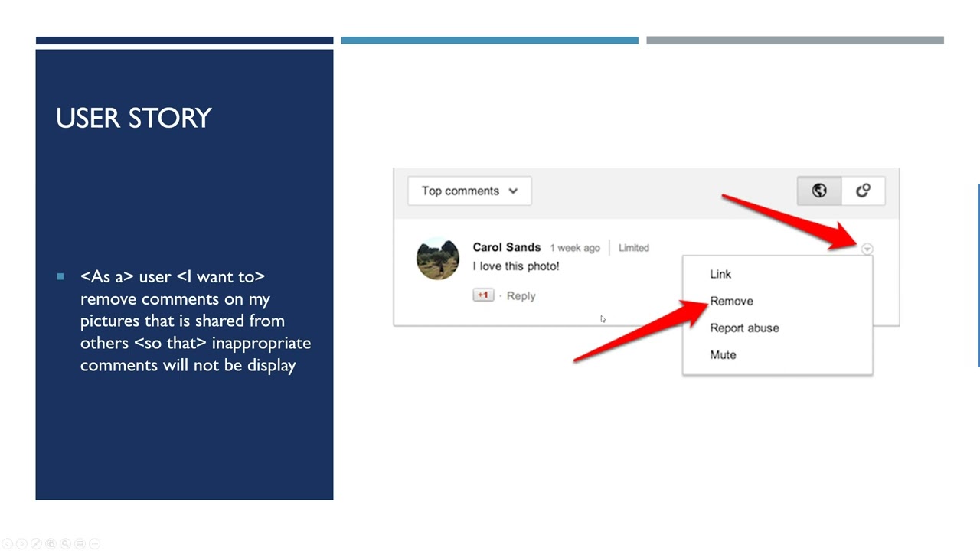Activate the slideshow zoom magnifier icon
The width and height of the screenshot is (980, 551).
tap(65, 544)
